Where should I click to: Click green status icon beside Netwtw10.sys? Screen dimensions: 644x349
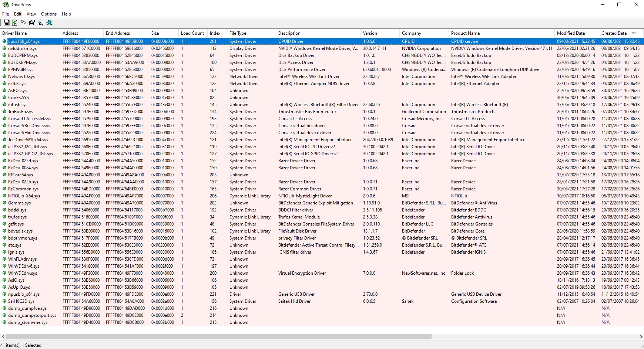[4, 77]
